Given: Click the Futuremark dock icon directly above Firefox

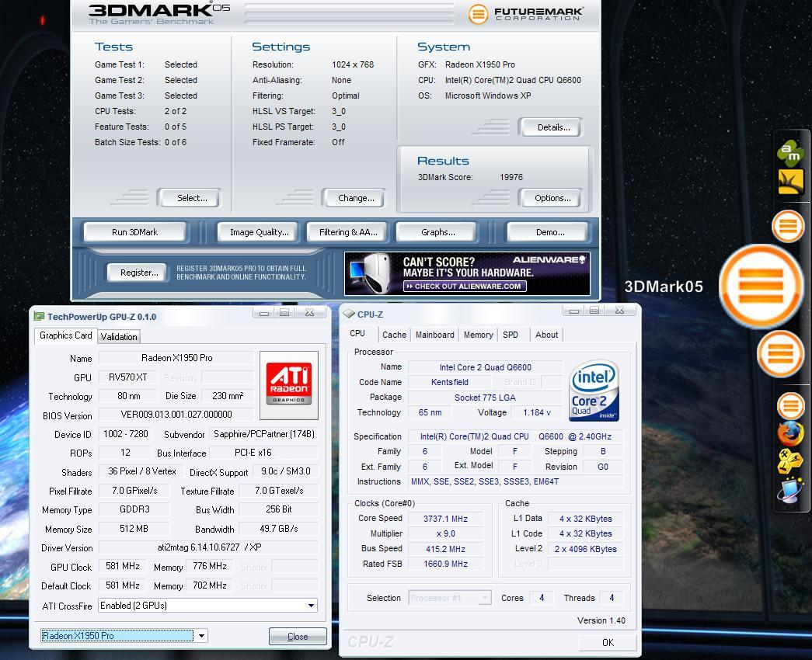Looking at the screenshot, I should (x=790, y=406).
